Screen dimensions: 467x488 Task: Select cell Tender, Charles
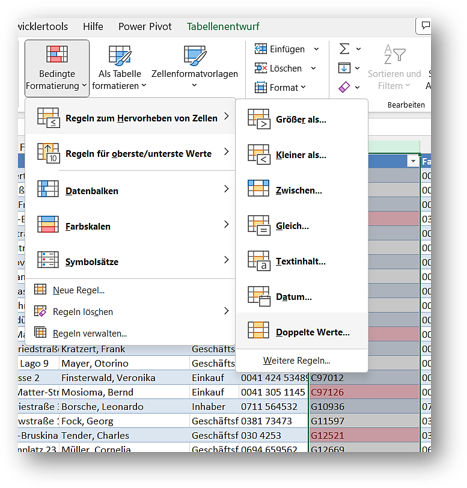pyautogui.click(x=124, y=435)
